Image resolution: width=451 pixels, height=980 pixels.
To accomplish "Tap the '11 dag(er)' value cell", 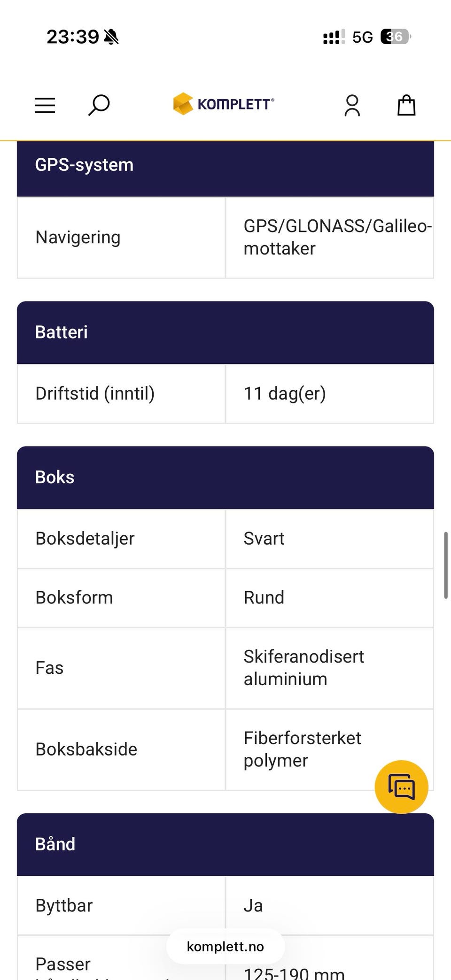I will click(x=330, y=394).
